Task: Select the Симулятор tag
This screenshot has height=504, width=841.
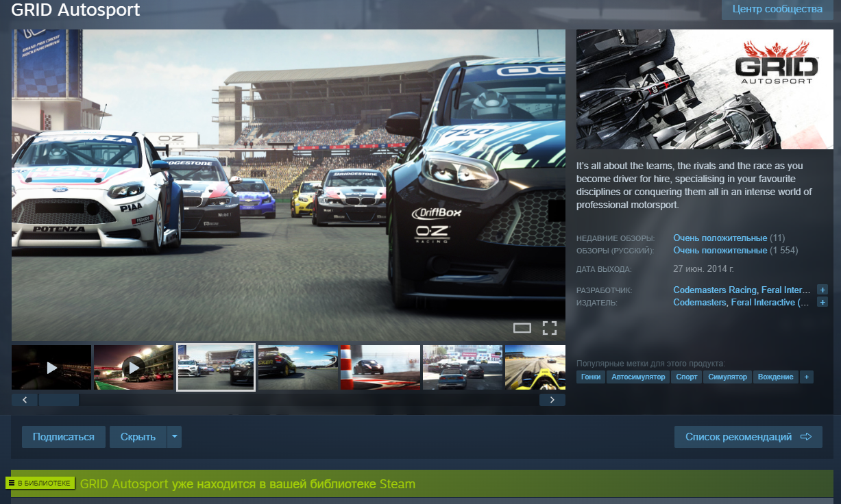Action: 728,377
